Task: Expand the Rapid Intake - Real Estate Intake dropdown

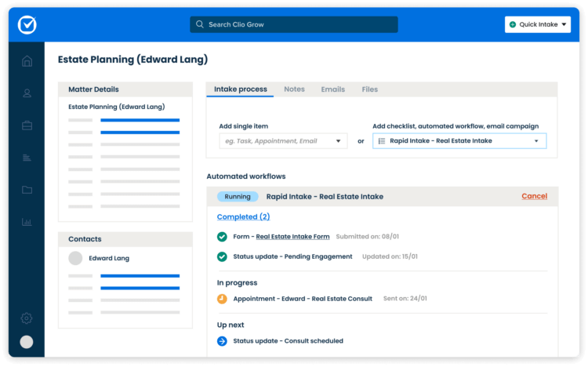Action: [459, 141]
